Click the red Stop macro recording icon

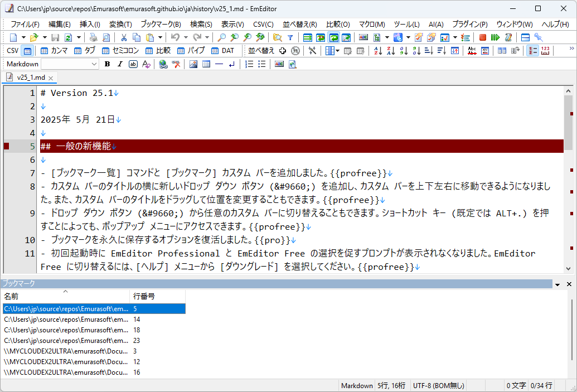tap(483, 37)
